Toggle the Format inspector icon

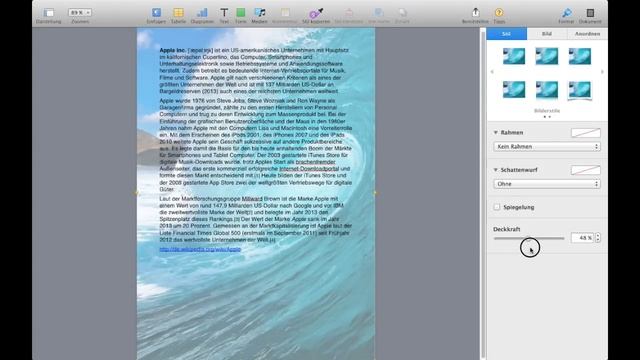pos(567,13)
